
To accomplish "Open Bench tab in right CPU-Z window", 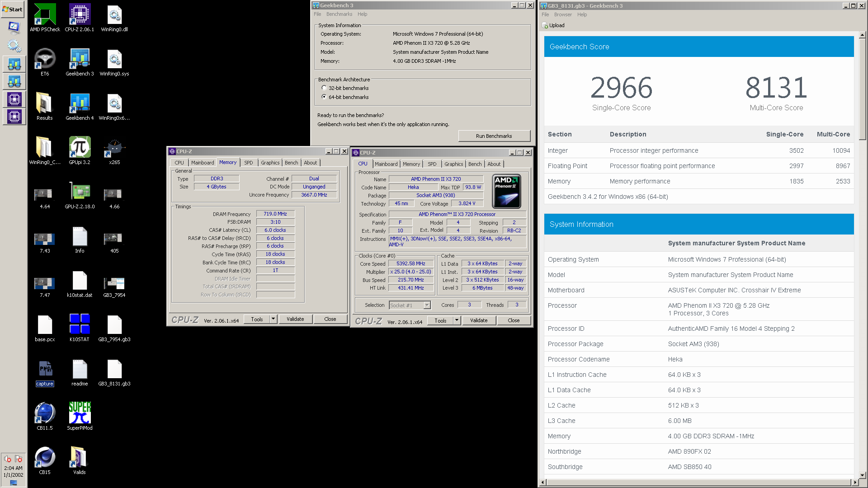I will 475,164.
